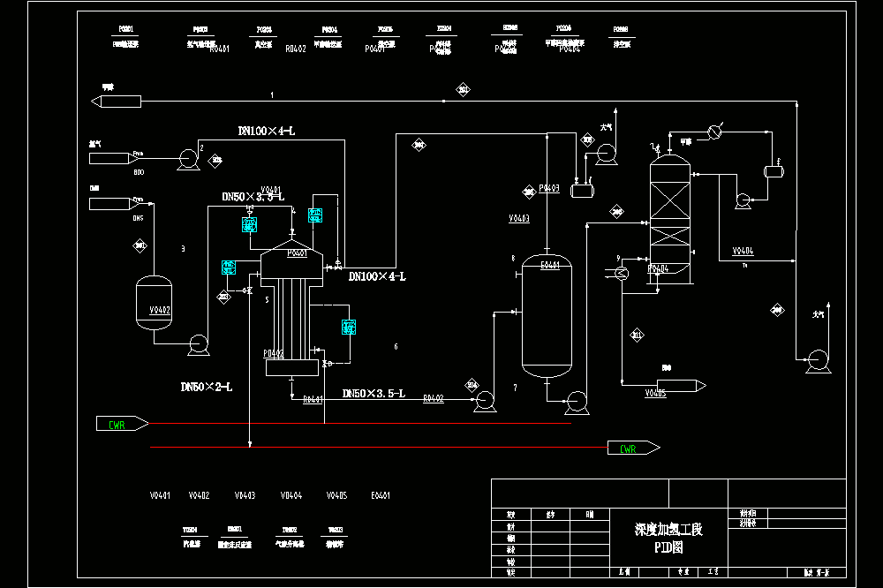The width and height of the screenshot is (883, 588).
Task: Select the outgoing arrow at top-left line 1
Action: tap(116, 102)
